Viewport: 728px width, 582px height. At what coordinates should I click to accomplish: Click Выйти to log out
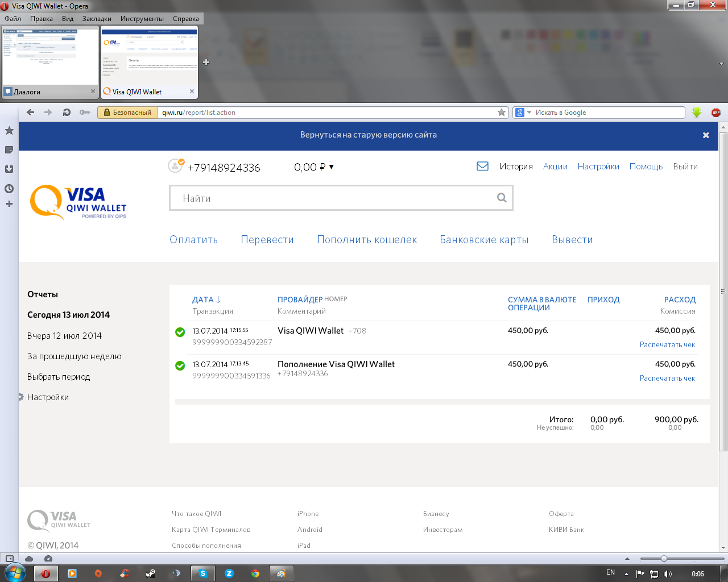click(x=685, y=167)
